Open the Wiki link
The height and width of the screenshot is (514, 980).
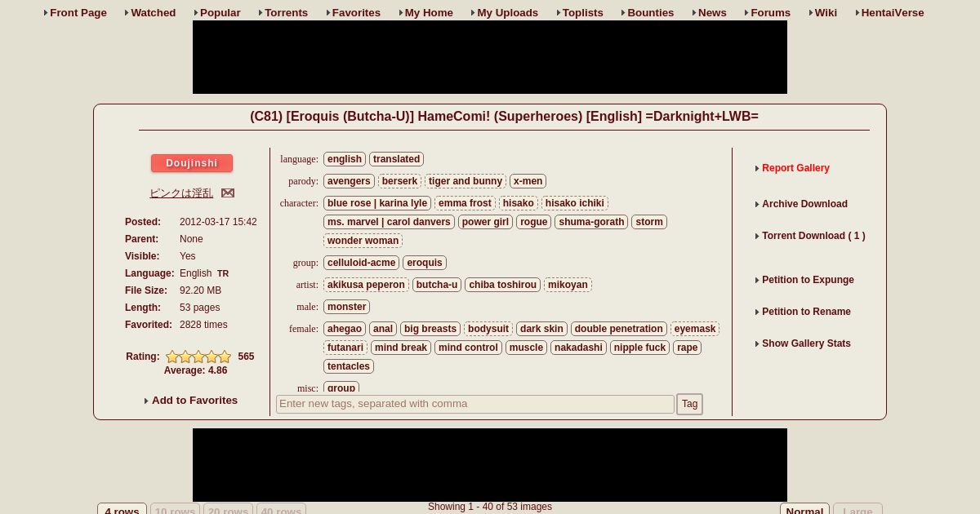pos(826,12)
